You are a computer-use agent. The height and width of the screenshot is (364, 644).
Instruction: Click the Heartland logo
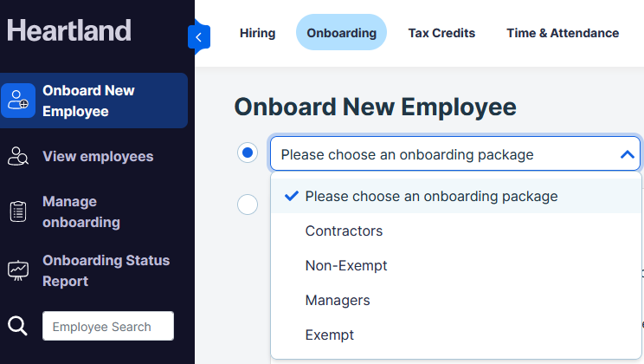[69, 30]
